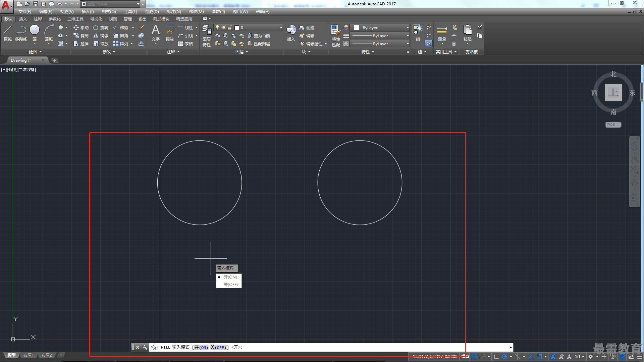Open the 1:1 annotation scale dropdown
The width and height of the screenshot is (644, 362).
tap(579, 357)
